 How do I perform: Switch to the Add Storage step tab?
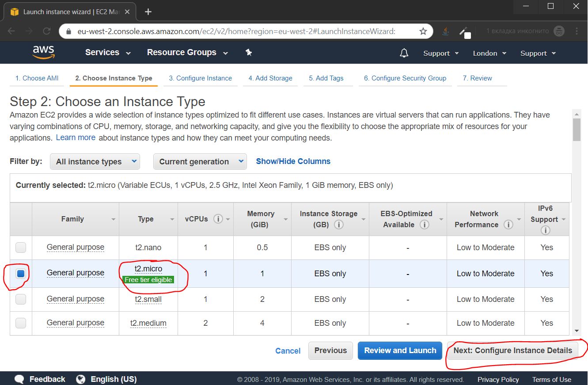270,78
